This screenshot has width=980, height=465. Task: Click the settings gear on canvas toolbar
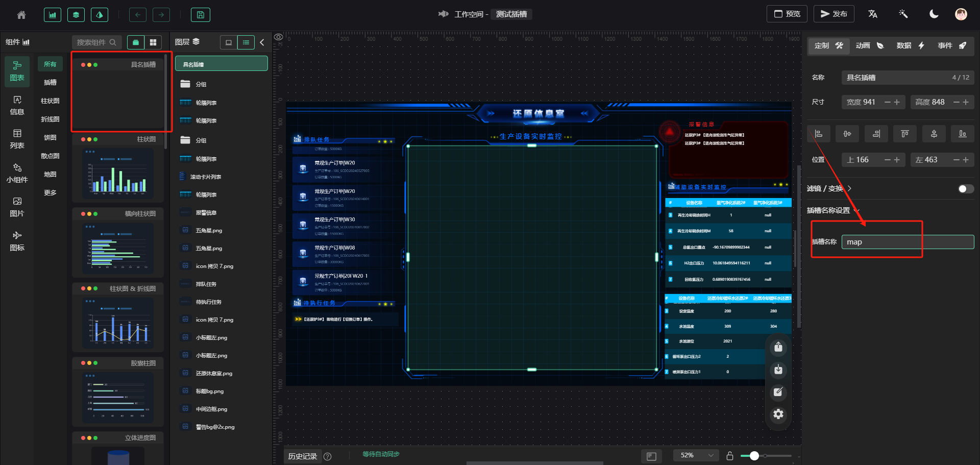(x=778, y=414)
